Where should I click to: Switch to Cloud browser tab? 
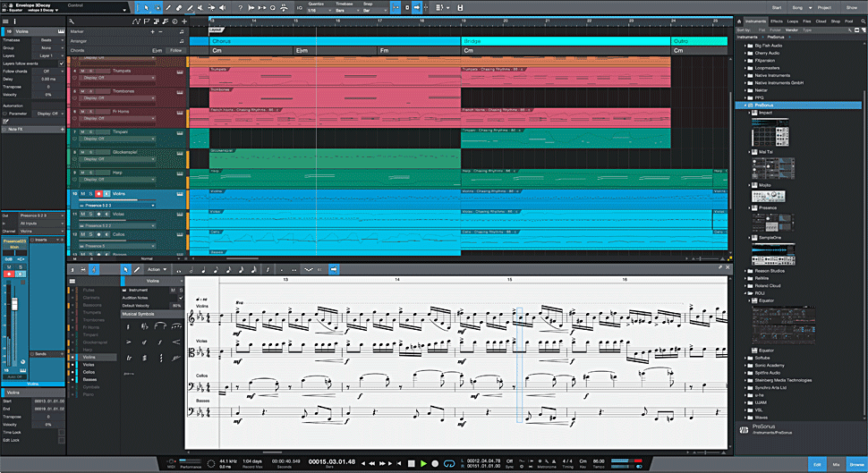click(x=821, y=21)
